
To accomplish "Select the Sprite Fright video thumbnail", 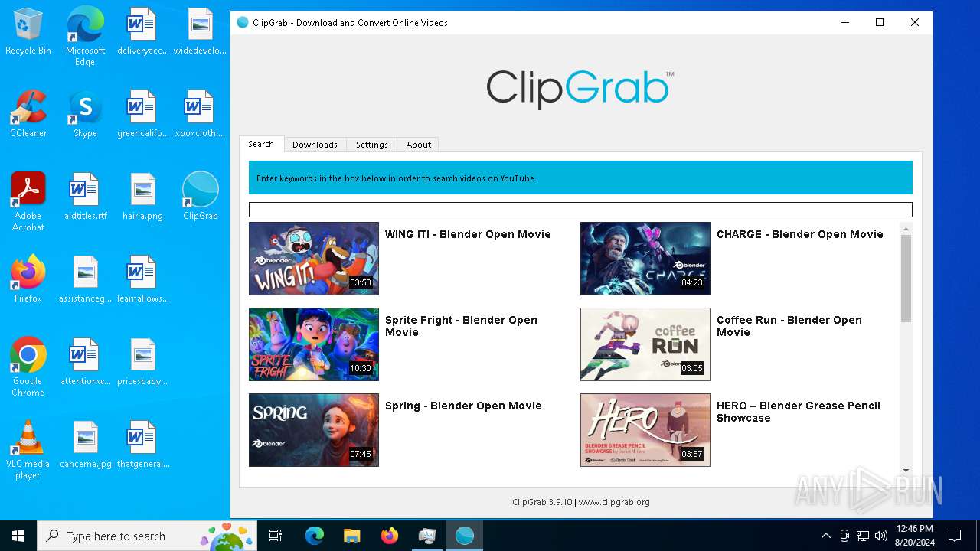I will click(x=314, y=344).
